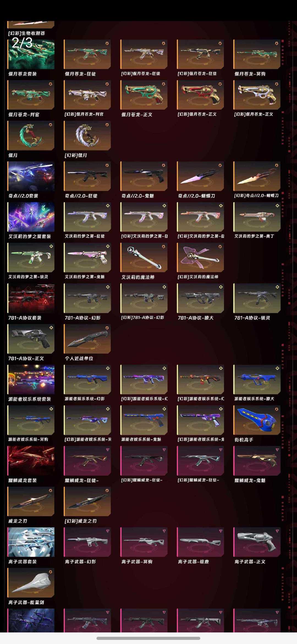Select the 偃月苍龙-冥驹 weapon skin
The height and width of the screenshot is (644, 297).
pyautogui.click(x=257, y=54)
